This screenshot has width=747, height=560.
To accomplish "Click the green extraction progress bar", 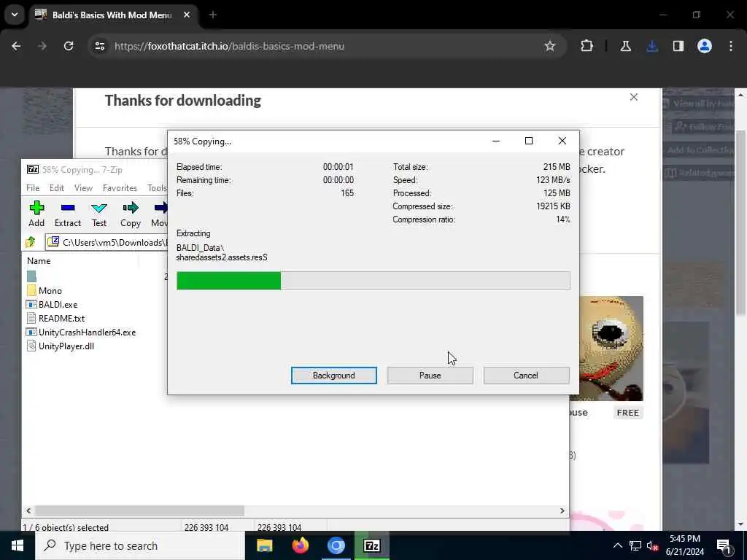I will click(x=228, y=281).
